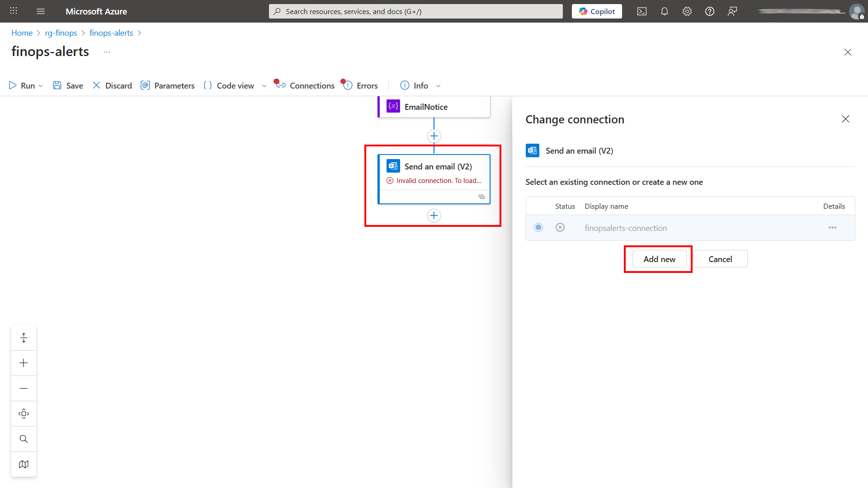Click the change-connection icon on the email card

pyautogui.click(x=481, y=197)
